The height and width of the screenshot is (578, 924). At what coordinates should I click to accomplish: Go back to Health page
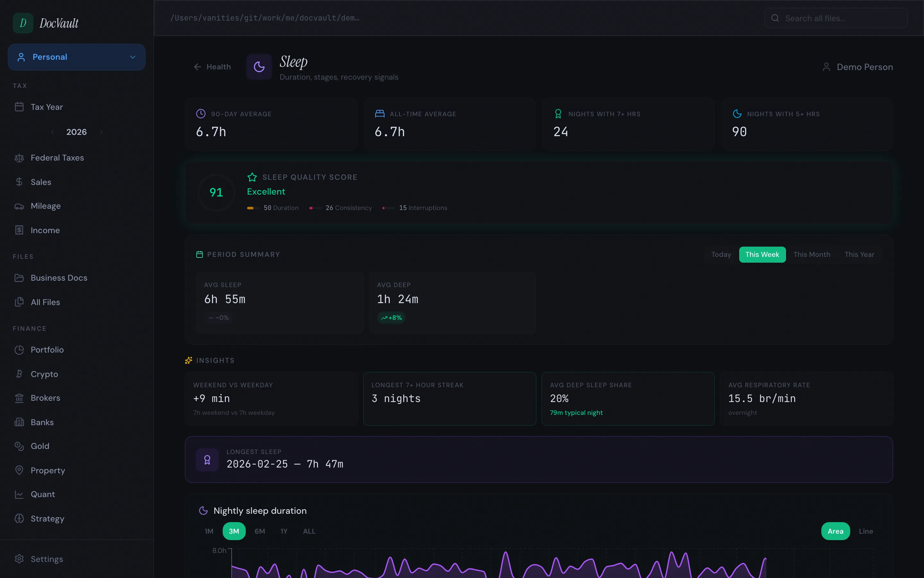point(212,67)
